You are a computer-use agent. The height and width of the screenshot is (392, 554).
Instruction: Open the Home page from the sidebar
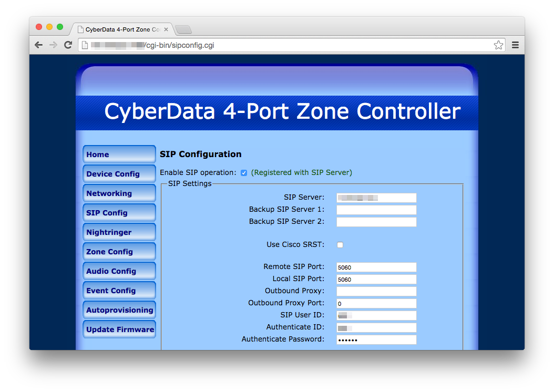click(x=119, y=154)
